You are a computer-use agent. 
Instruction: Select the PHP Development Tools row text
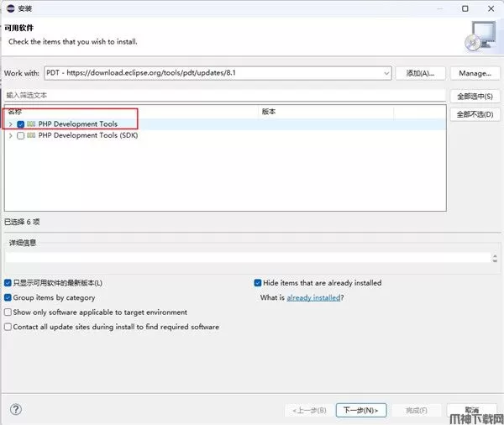(x=78, y=123)
